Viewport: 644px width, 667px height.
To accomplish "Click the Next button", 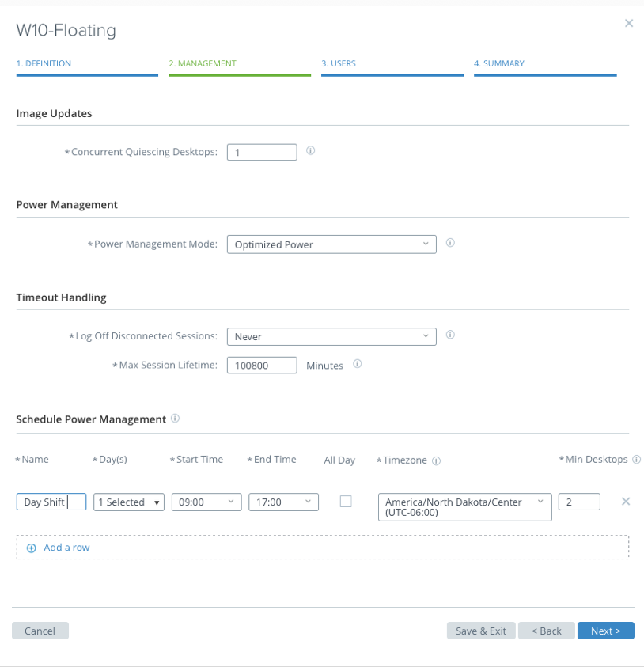I will click(x=605, y=631).
